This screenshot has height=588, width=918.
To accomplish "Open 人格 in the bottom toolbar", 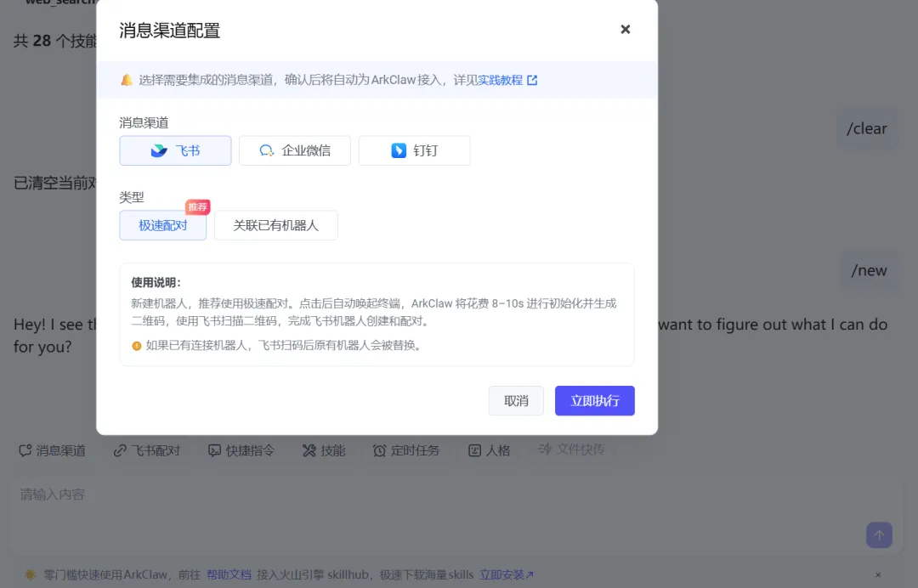I will (490, 450).
